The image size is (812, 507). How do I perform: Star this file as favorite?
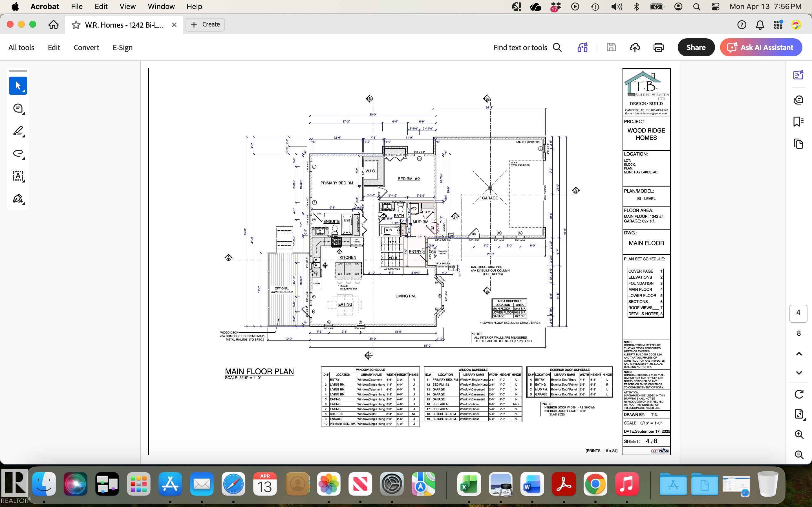click(76, 25)
